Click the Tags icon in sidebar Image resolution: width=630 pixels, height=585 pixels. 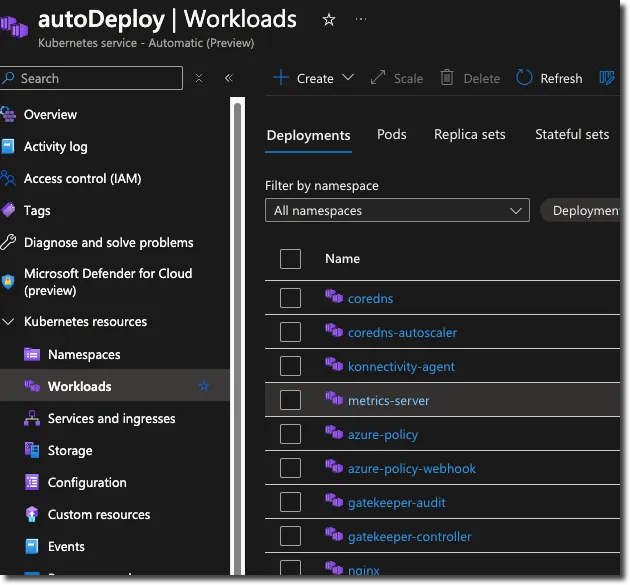[9, 210]
